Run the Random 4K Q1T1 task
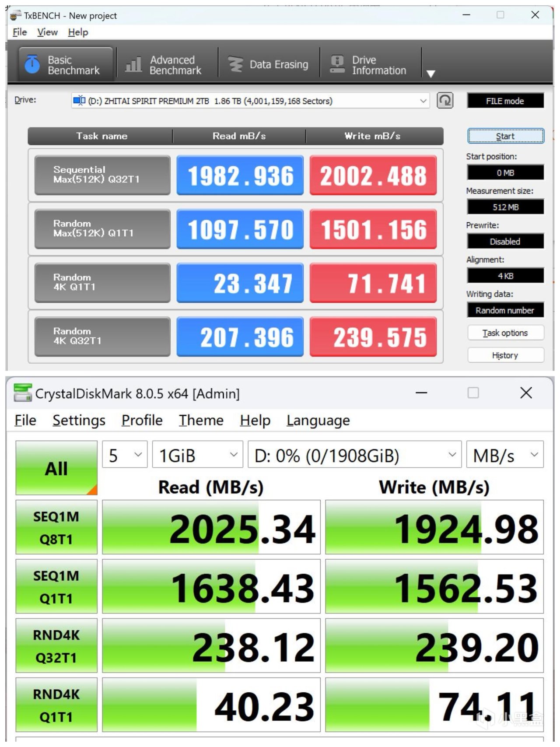The width and height of the screenshot is (560, 747). click(102, 283)
